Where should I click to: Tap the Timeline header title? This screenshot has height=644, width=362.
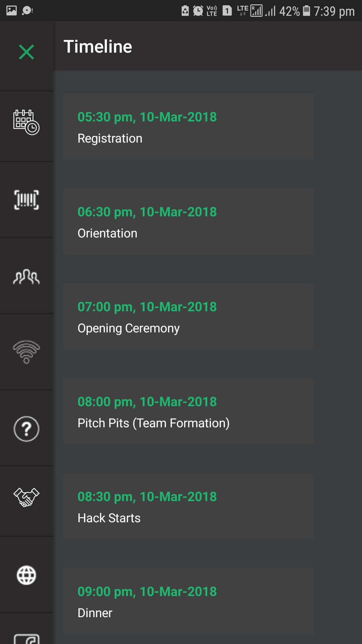(98, 47)
